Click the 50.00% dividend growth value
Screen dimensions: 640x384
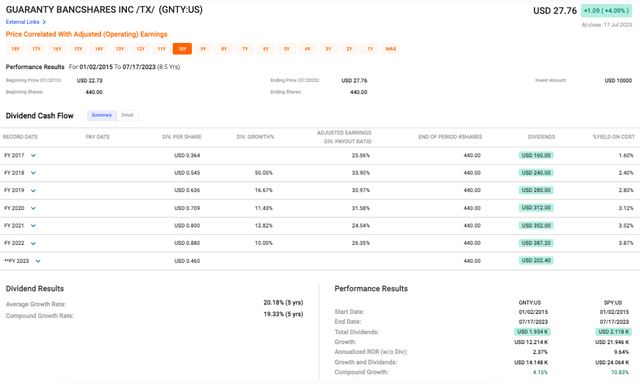(264, 173)
